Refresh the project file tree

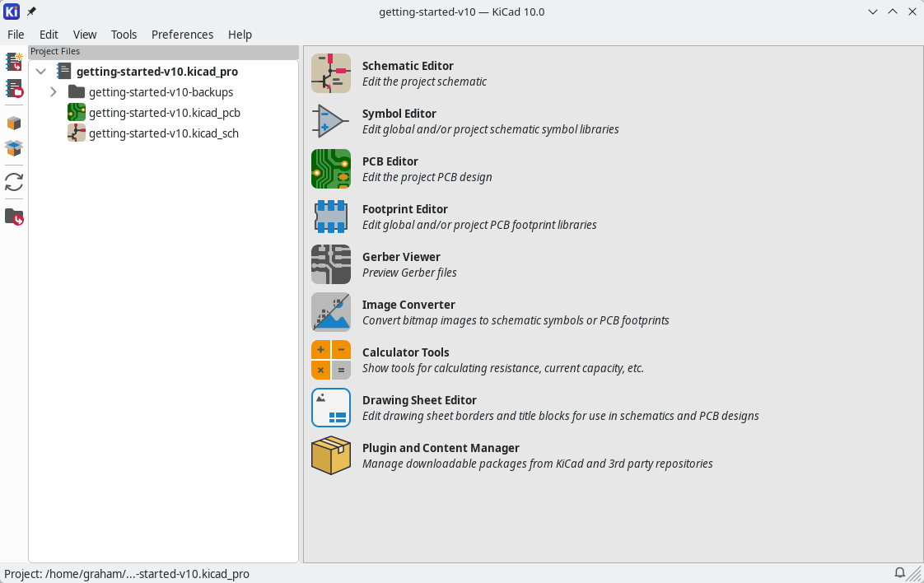click(14, 182)
